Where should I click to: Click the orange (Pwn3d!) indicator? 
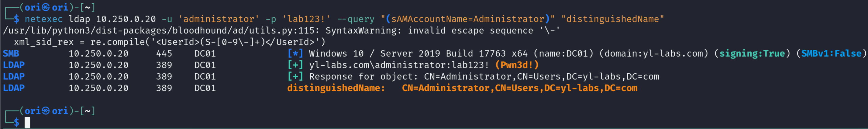tap(517, 65)
